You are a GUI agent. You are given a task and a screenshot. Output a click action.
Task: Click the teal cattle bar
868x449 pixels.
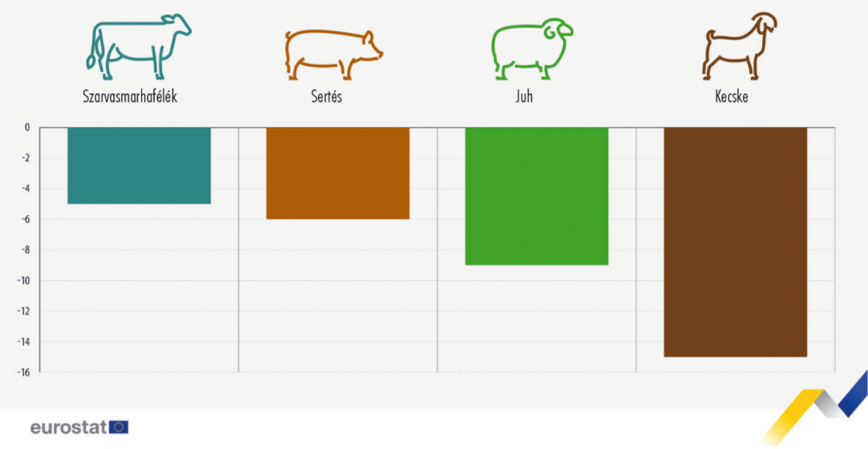pyautogui.click(x=139, y=165)
